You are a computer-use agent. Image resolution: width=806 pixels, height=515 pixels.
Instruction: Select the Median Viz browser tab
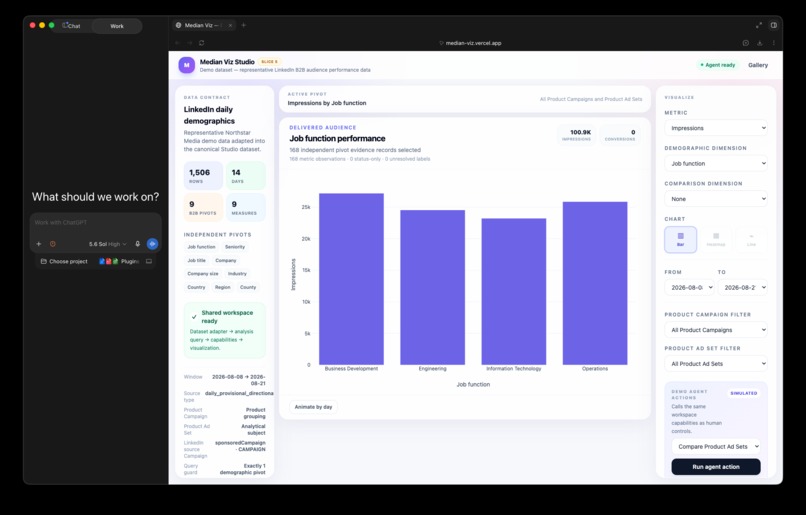tap(204, 25)
